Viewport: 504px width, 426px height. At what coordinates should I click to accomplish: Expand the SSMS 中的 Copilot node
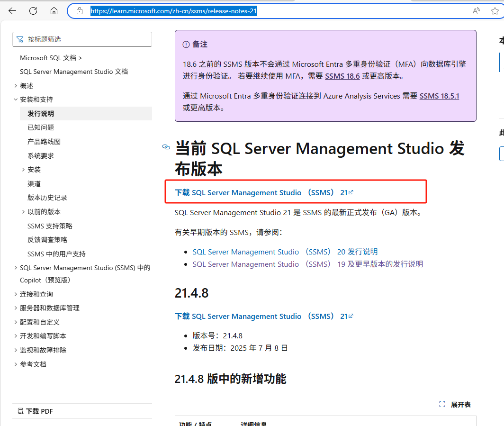(x=16, y=268)
